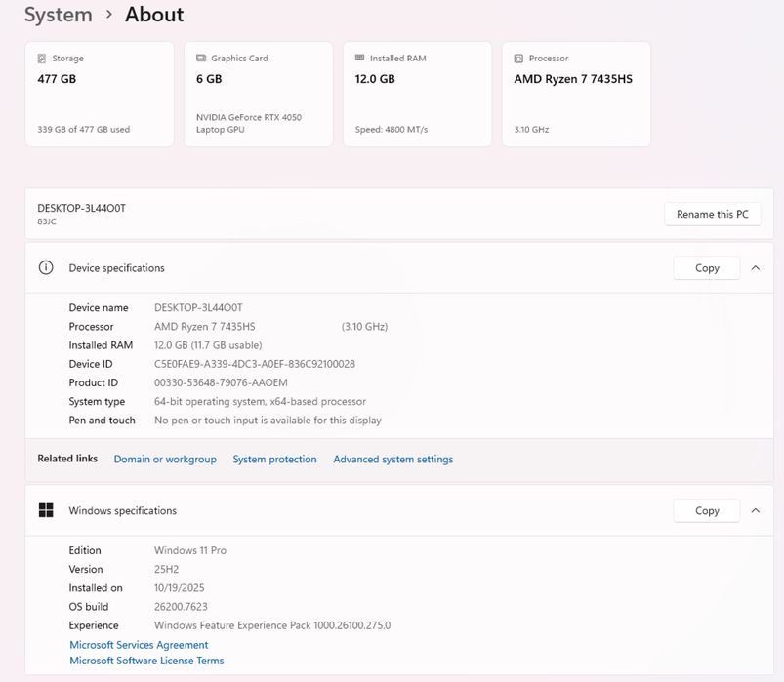Image resolution: width=784 pixels, height=682 pixels.
Task: Collapse the Device specifications section
Action: [756, 268]
